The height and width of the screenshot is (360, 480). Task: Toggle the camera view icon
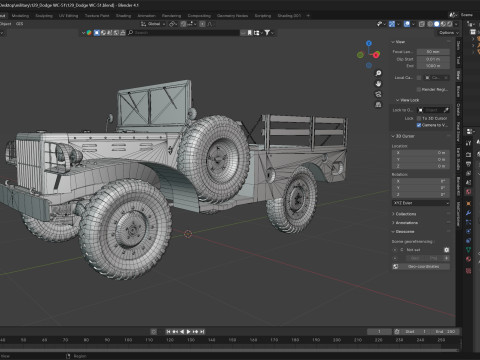click(x=378, y=94)
